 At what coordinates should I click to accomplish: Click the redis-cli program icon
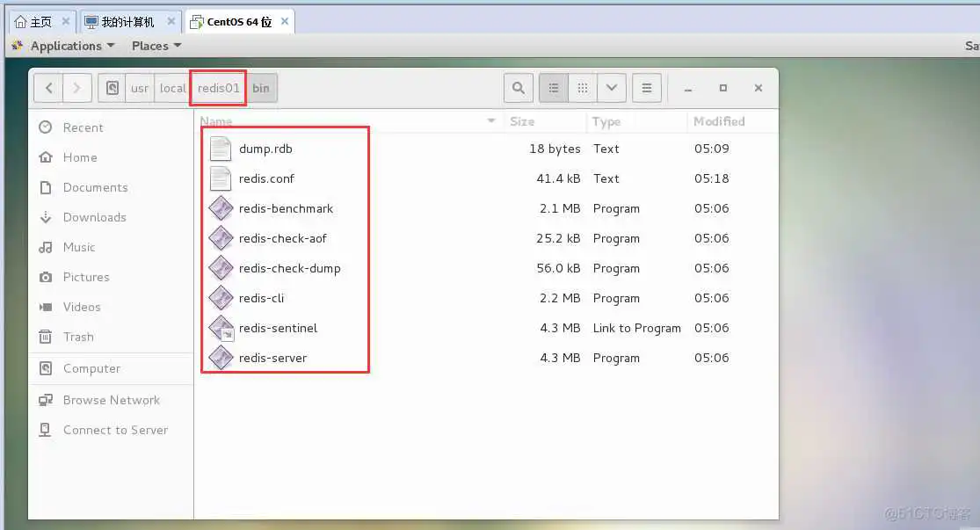click(x=221, y=298)
